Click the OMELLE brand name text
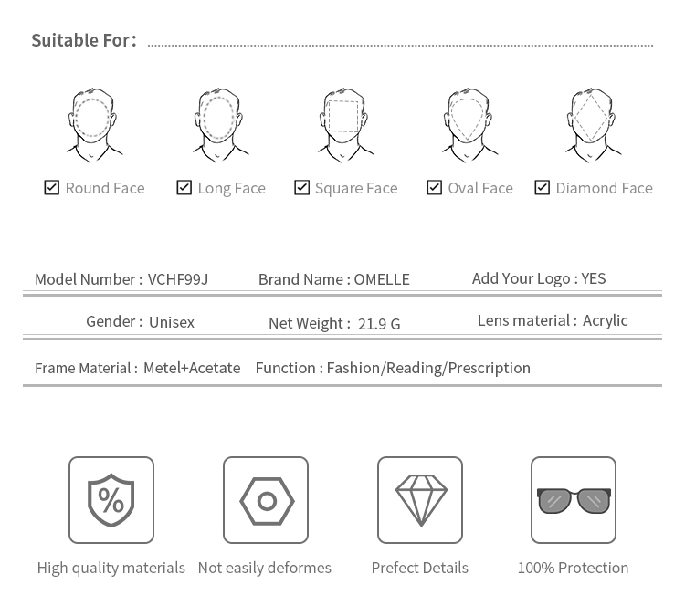This screenshot has width=685, height=616. [x=382, y=279]
